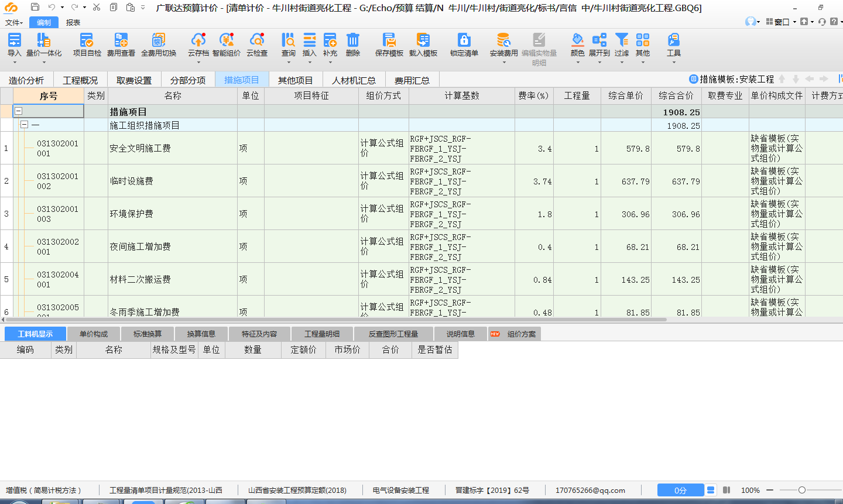843x504 pixels.
Task: Click the 插入 insert icon
Action: coord(310,40)
